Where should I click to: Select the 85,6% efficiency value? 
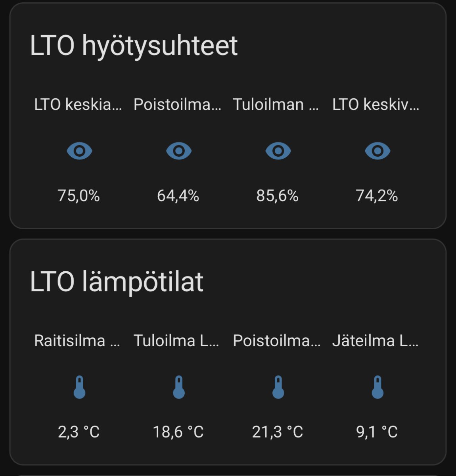(277, 196)
